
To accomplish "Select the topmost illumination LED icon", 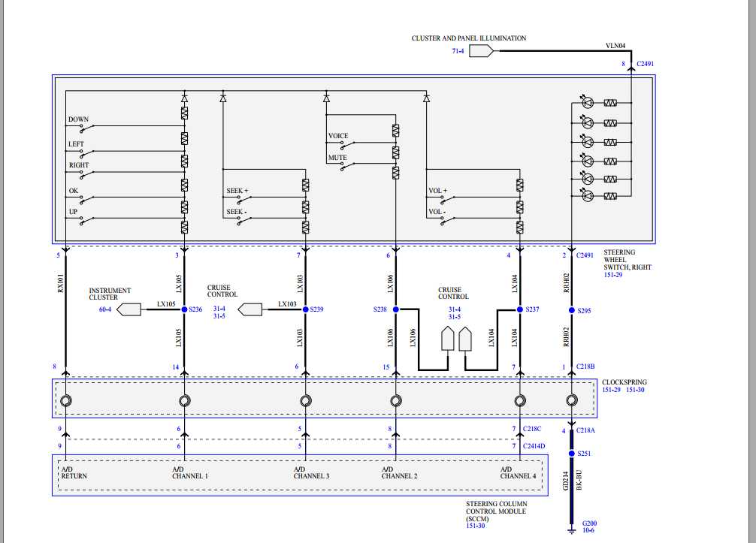I will tap(589, 101).
